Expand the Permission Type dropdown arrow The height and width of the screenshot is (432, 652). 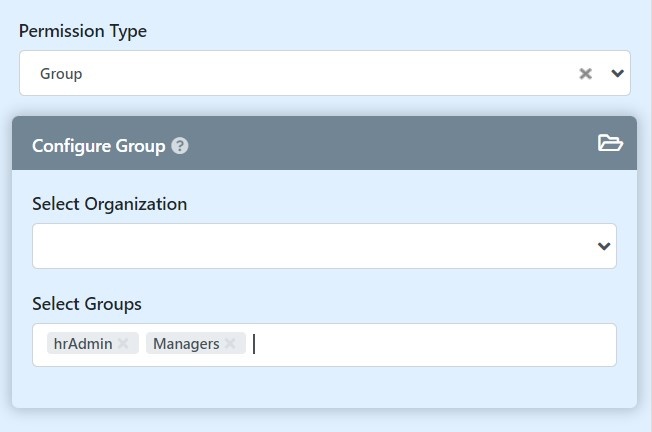point(617,73)
